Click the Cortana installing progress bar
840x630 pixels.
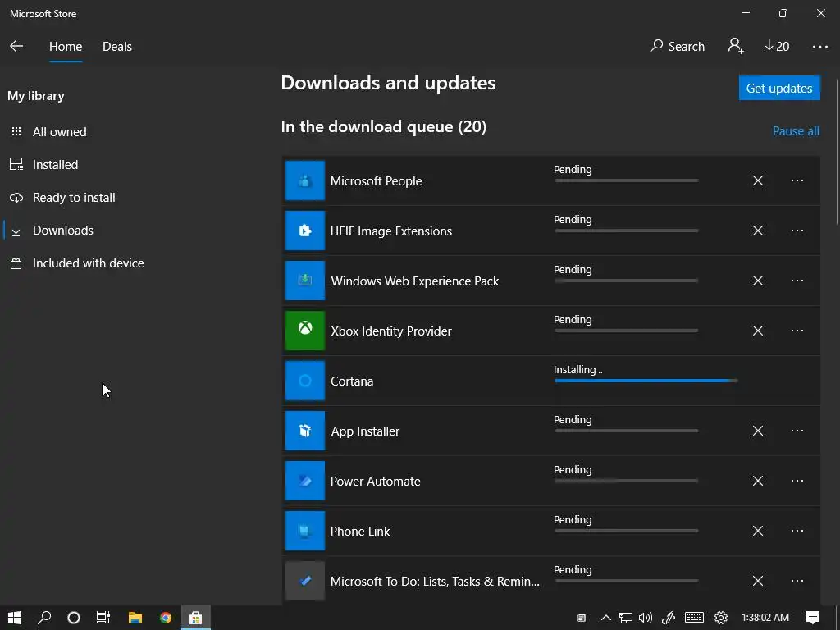pyautogui.click(x=646, y=381)
